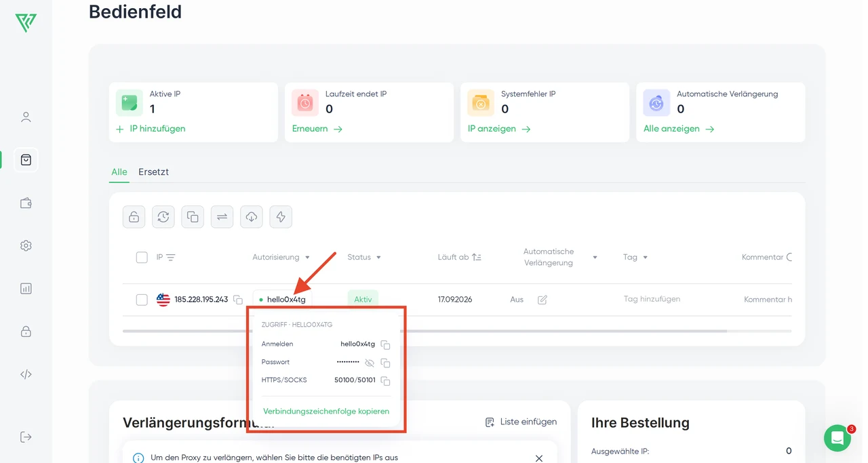Open the chat support bubble

pos(837,438)
